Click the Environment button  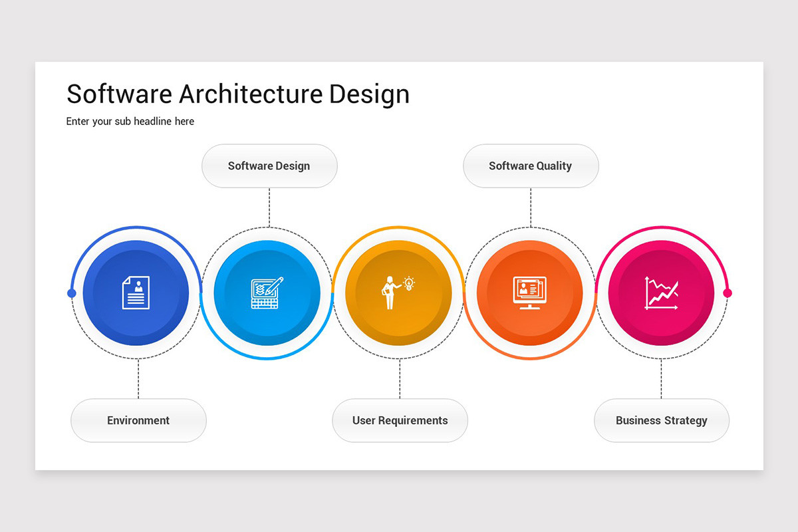(138, 420)
